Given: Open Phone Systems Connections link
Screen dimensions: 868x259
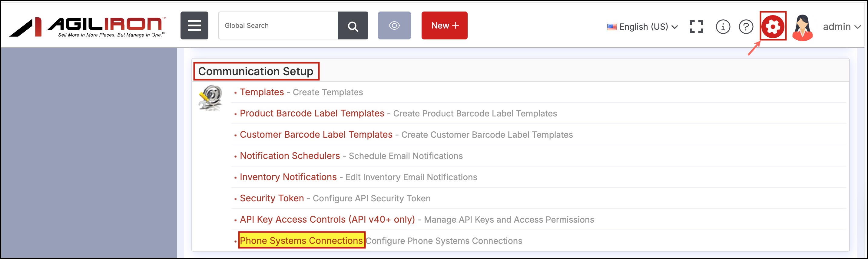Looking at the screenshot, I should (301, 240).
